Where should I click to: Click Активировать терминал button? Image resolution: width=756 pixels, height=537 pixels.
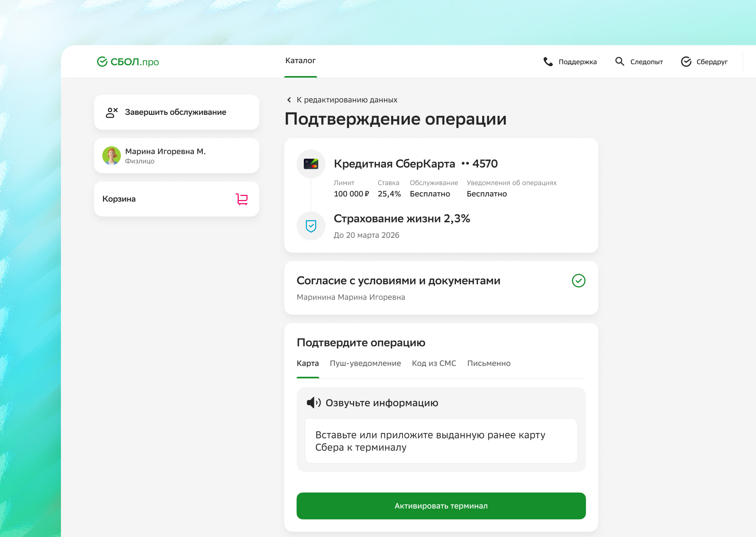tap(441, 506)
